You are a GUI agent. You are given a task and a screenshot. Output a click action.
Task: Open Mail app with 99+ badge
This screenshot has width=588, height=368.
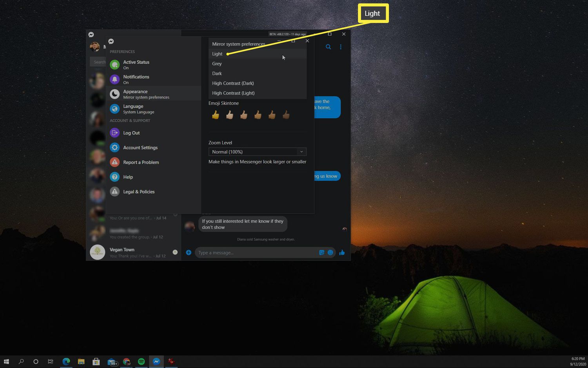pyautogui.click(x=112, y=362)
